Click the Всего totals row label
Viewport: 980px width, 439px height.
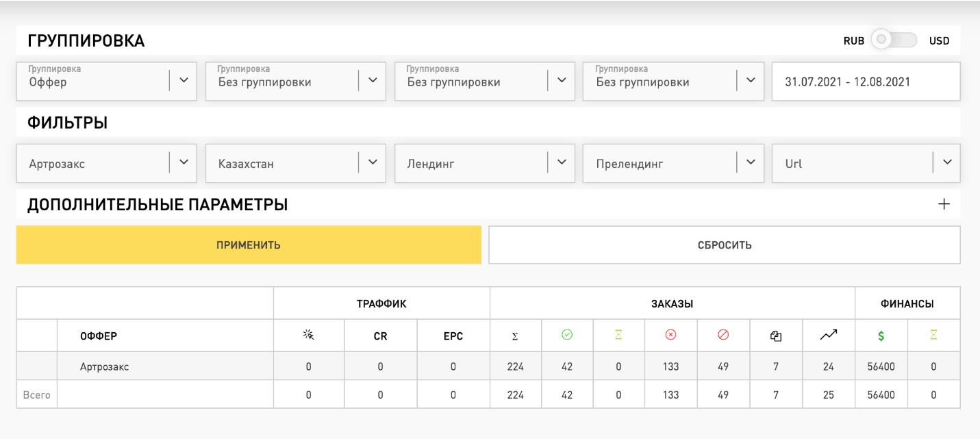37,394
